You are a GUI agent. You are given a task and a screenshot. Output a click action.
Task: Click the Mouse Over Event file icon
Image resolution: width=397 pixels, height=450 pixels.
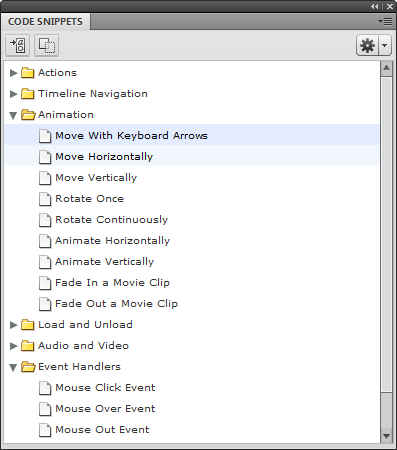point(45,409)
